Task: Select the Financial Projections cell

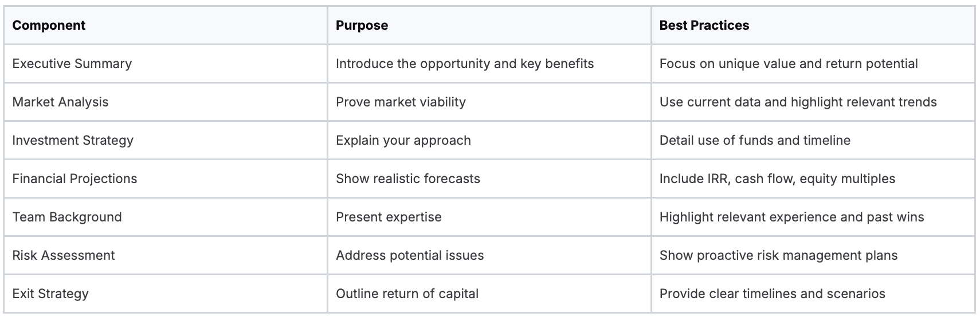Action: pos(75,179)
